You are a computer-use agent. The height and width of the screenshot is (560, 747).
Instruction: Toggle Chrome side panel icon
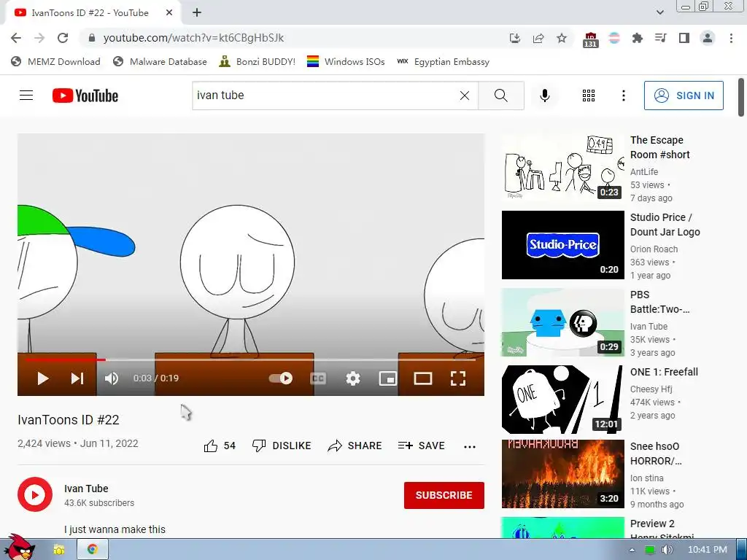click(x=684, y=38)
